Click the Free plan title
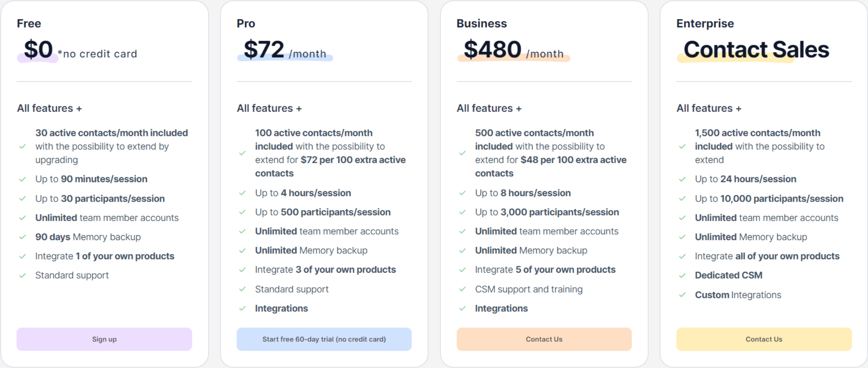This screenshot has width=868, height=368. (x=29, y=23)
